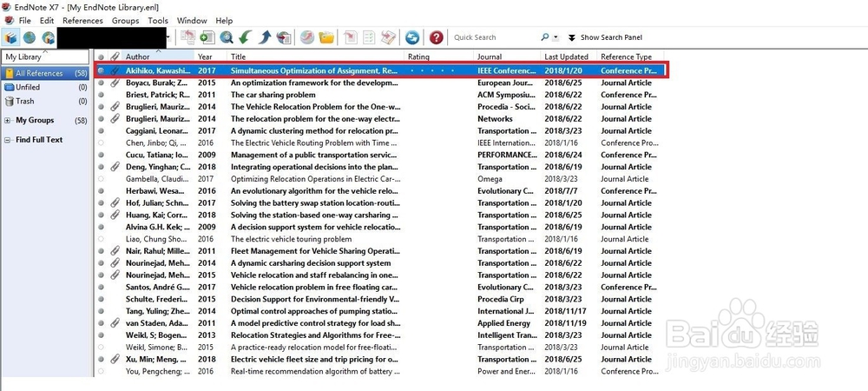Select the Trash group

click(45, 102)
